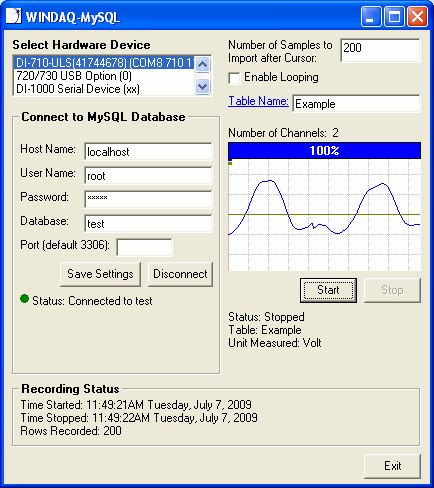Viewport: 434px width, 488px height.
Task: Enable Looping checkbox
Action: coord(234,78)
